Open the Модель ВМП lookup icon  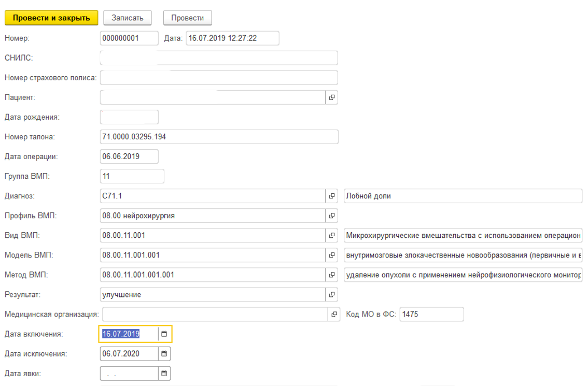pyautogui.click(x=332, y=255)
